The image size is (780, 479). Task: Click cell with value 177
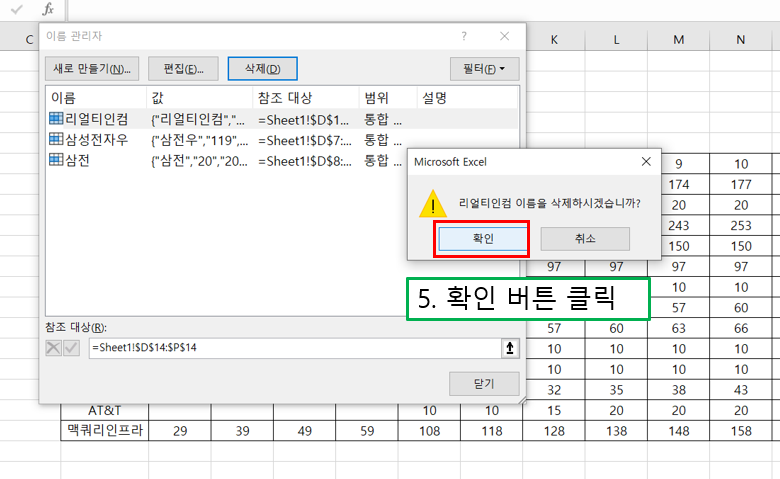[741, 185]
